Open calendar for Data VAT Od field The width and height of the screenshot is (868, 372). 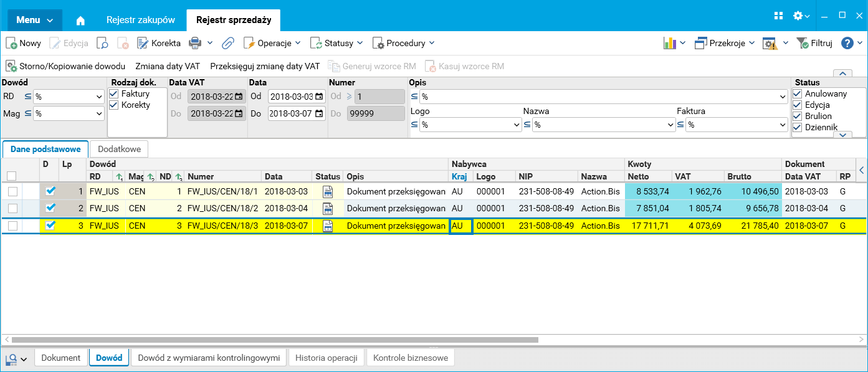pos(239,97)
